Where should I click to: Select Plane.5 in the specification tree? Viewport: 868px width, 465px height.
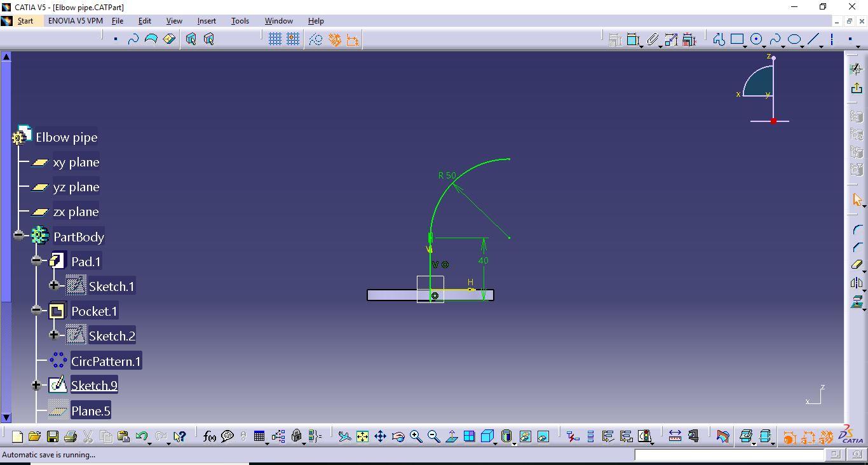point(90,411)
